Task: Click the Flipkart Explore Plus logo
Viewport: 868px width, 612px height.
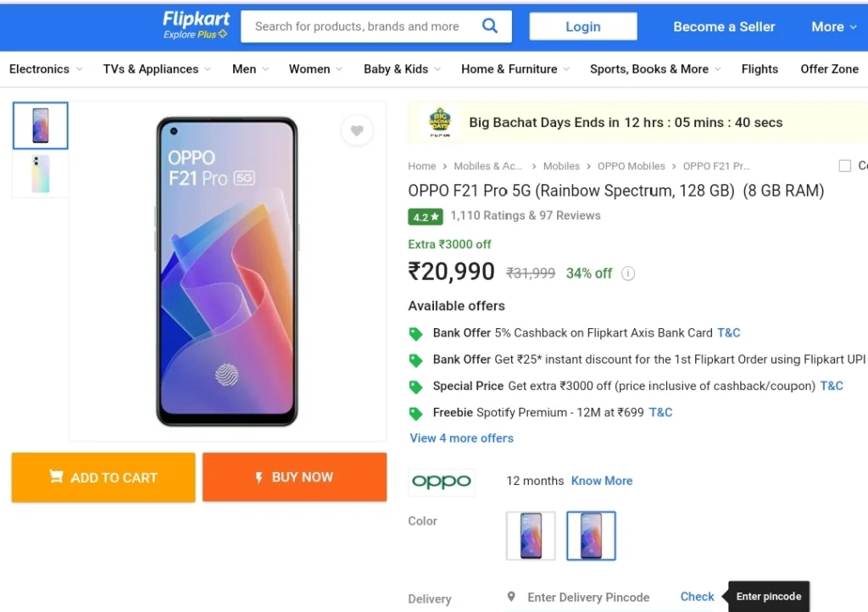Action: click(196, 26)
